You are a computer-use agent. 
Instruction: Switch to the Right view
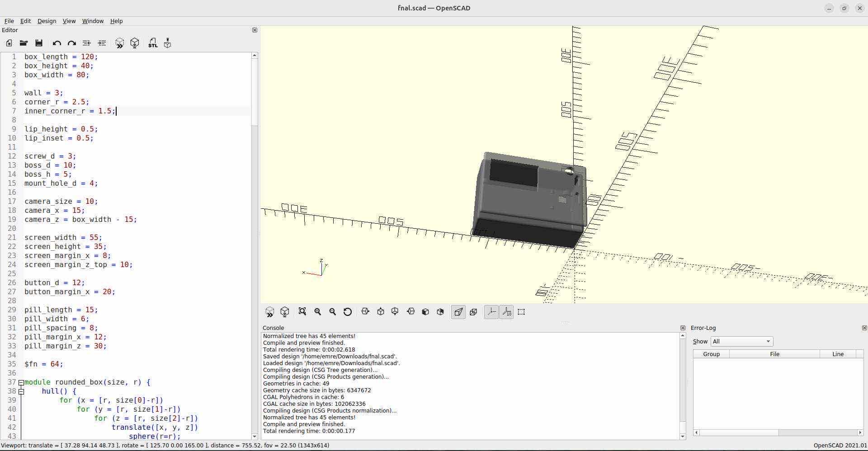pyautogui.click(x=365, y=312)
